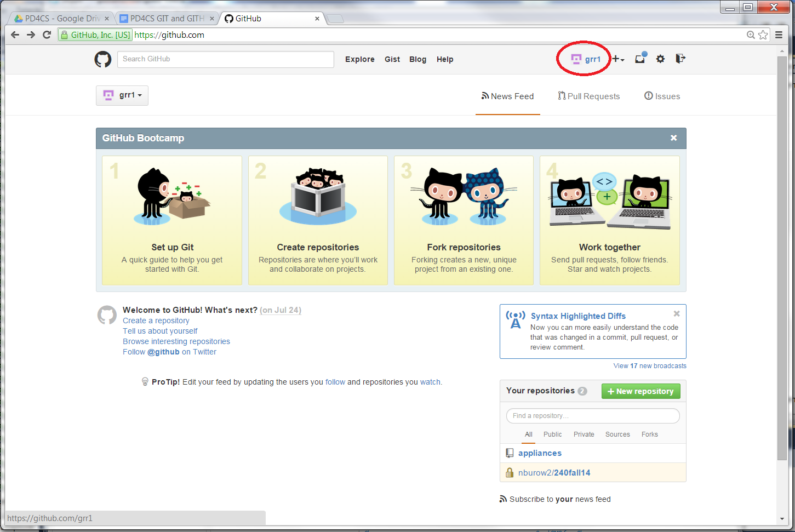Open the Work together bootcamp card

click(610, 220)
